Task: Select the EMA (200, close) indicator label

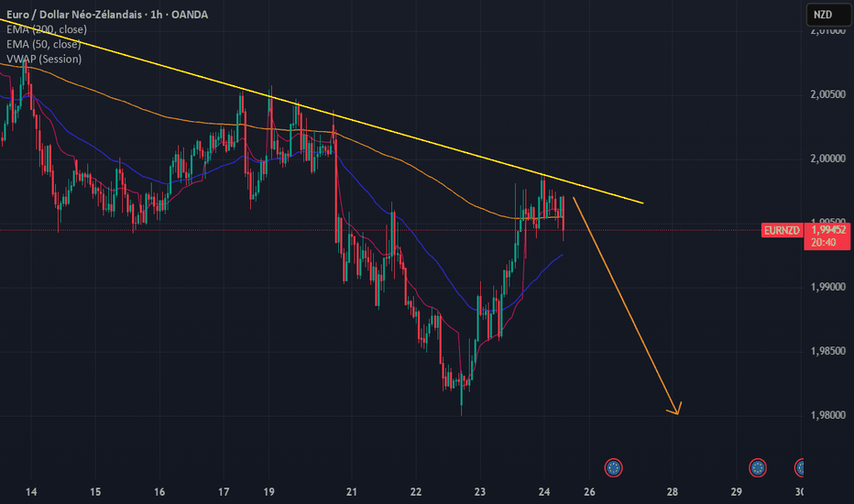Action: 47,29
